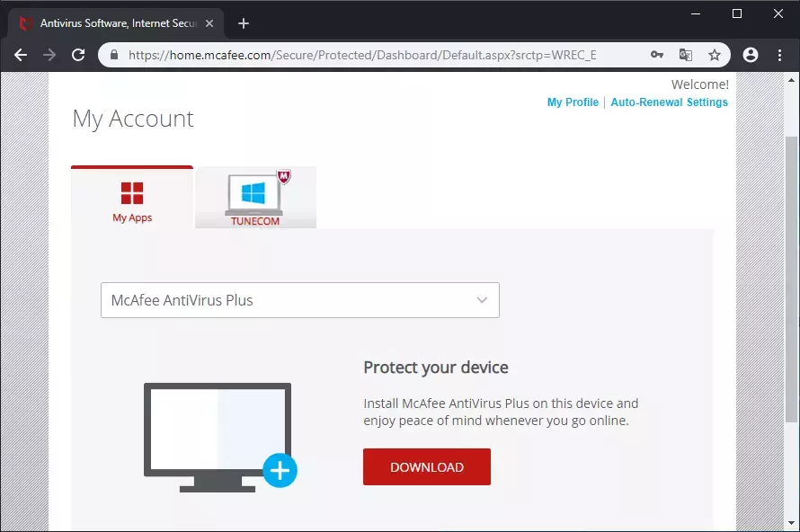The width and height of the screenshot is (800, 532).
Task: Open a new browser tab
Action: pos(244,23)
